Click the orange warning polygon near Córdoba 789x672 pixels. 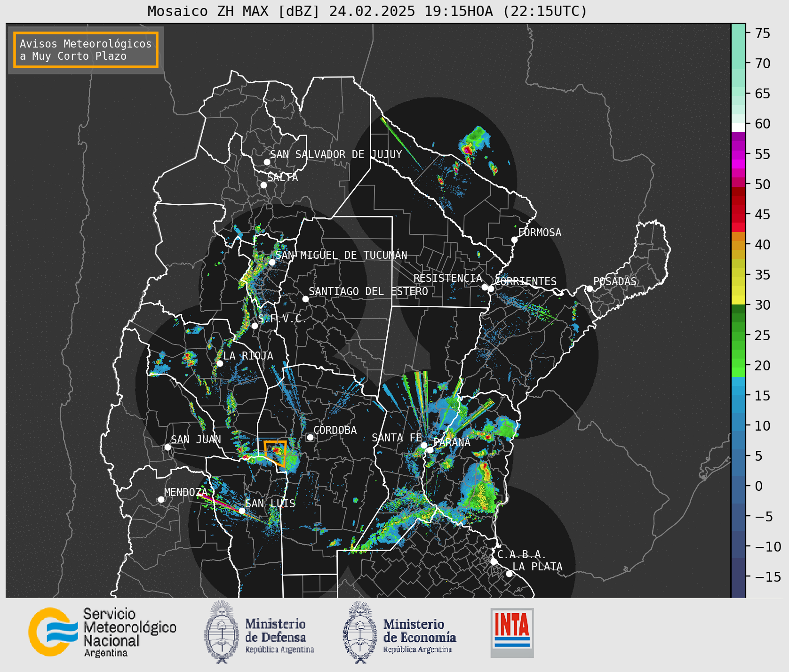(276, 454)
